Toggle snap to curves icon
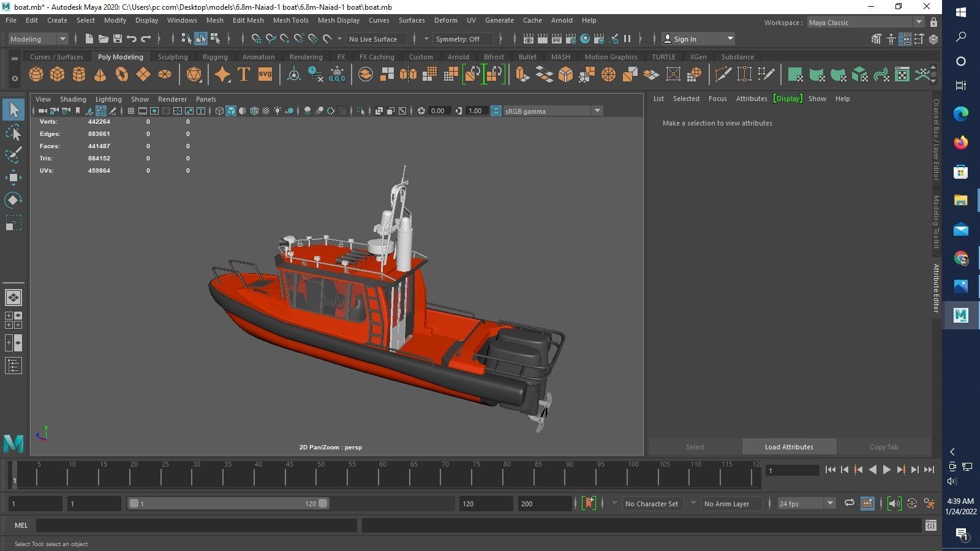This screenshot has width=980, height=551. point(271,39)
